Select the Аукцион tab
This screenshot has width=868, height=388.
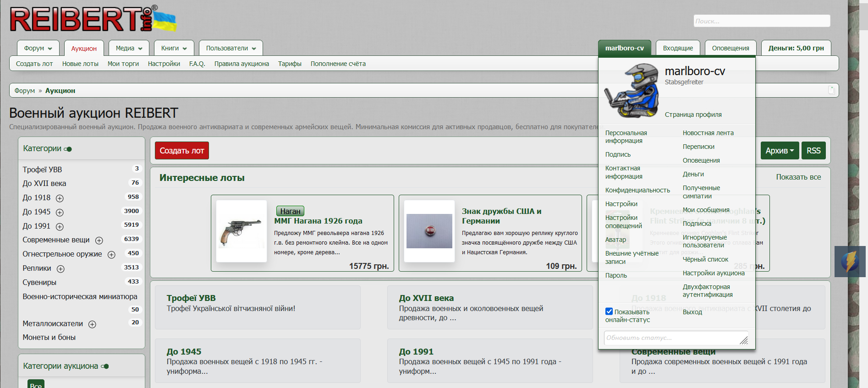tap(84, 49)
